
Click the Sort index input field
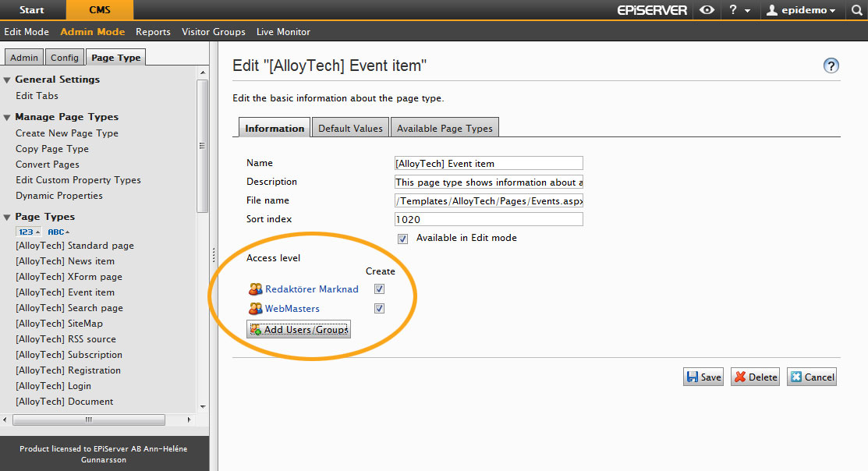point(489,219)
